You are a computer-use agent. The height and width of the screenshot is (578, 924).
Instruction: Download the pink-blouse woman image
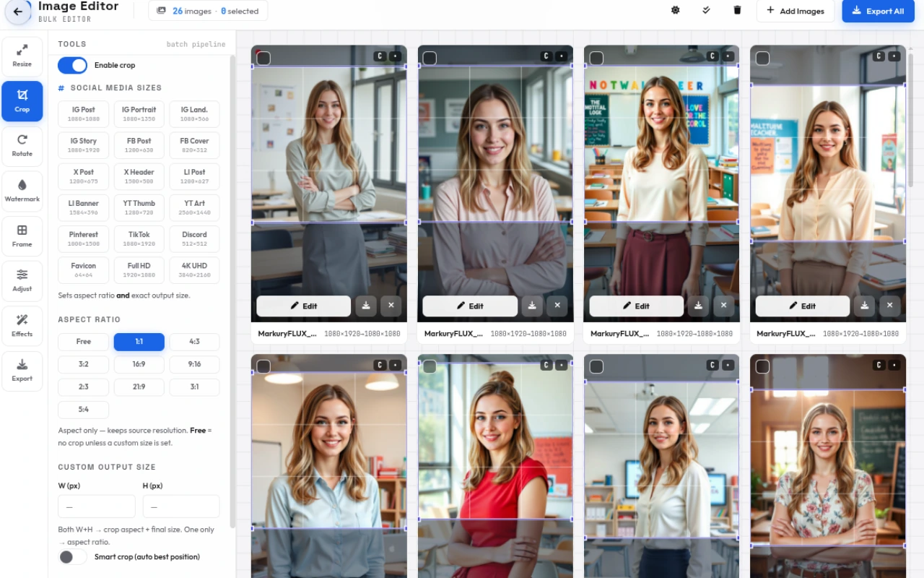pos(532,306)
